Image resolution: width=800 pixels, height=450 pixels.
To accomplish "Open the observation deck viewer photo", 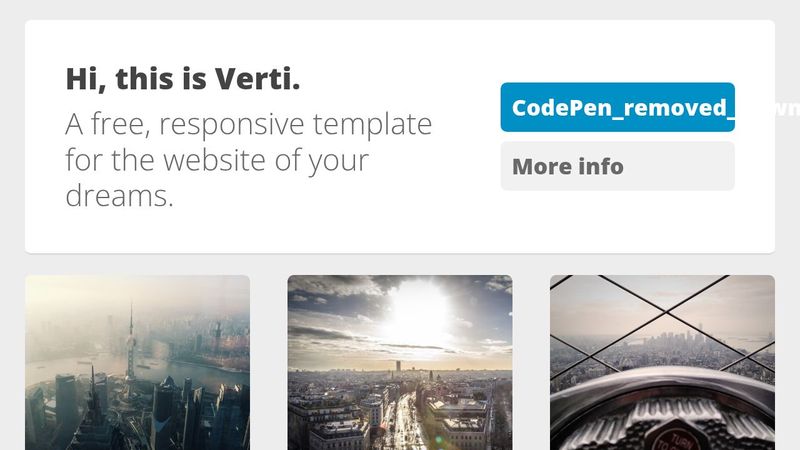I will coord(662,362).
